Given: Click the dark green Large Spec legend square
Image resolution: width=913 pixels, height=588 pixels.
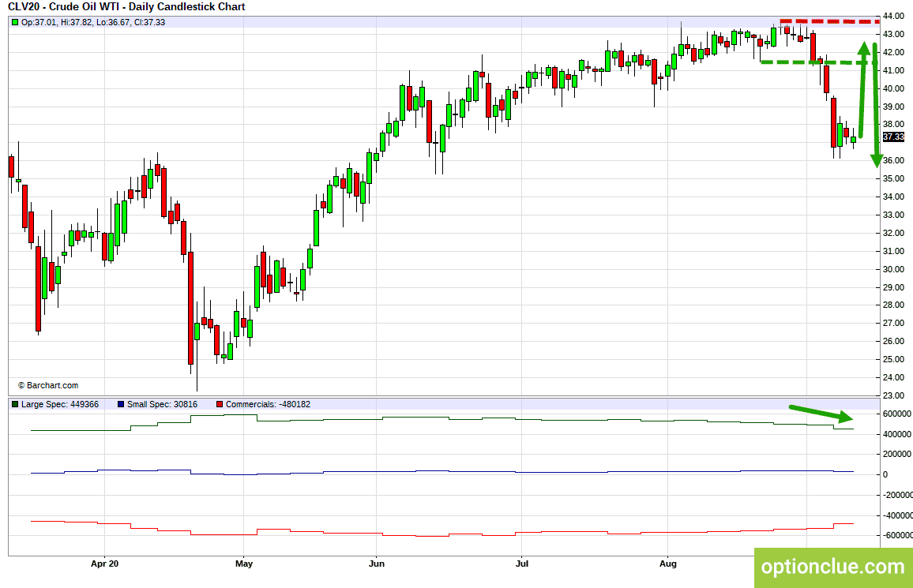Looking at the screenshot, I should [x=15, y=404].
